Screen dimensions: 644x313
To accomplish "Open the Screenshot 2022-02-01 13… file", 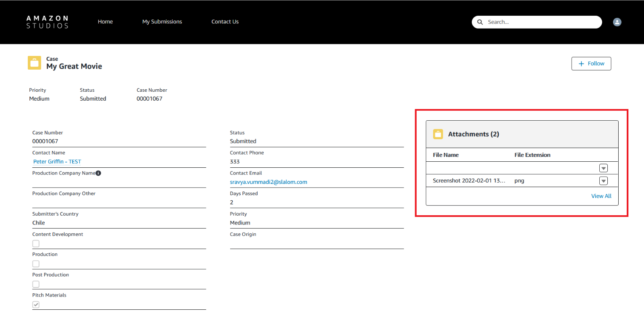I will coord(469,181).
